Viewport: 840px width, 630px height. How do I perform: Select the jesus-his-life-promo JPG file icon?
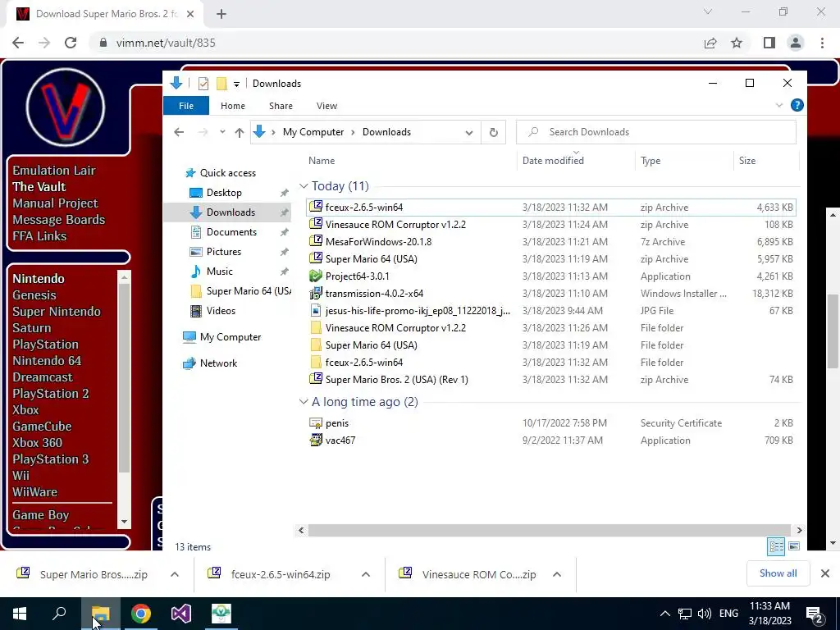(316, 310)
